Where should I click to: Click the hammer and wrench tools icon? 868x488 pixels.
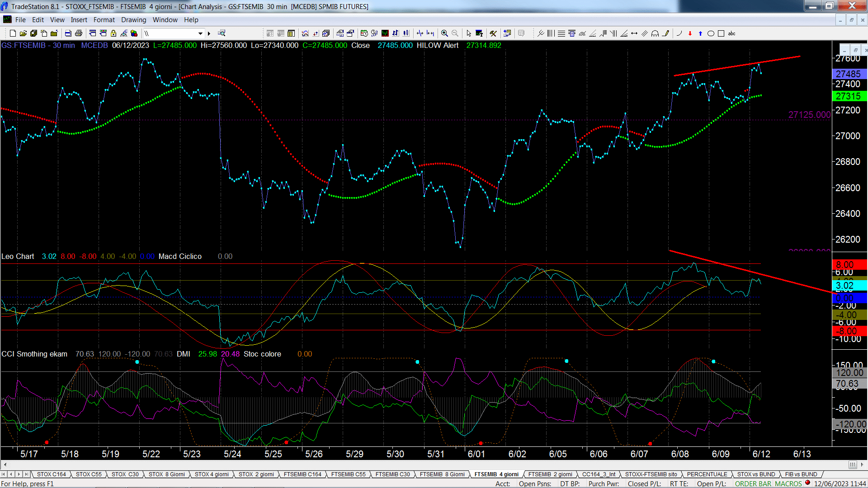click(x=493, y=33)
